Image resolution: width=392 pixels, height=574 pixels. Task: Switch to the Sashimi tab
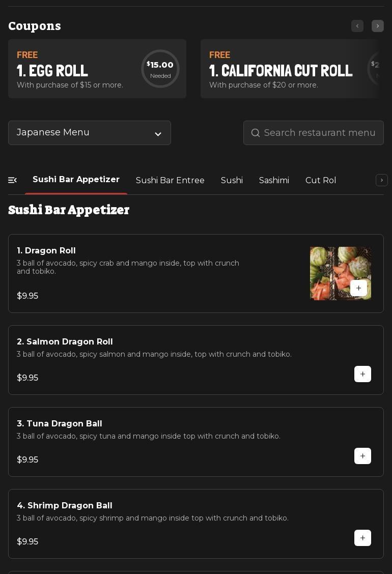(274, 180)
